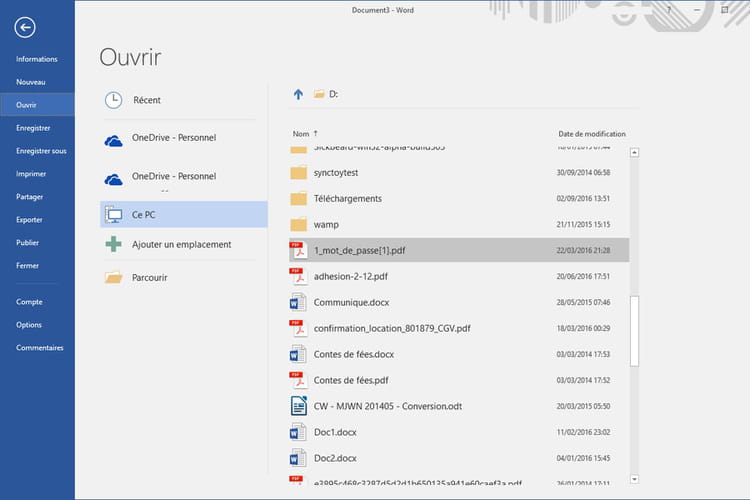This screenshot has height=500, width=750.
Task: Select Nouveau in the sidebar
Action: point(31,82)
